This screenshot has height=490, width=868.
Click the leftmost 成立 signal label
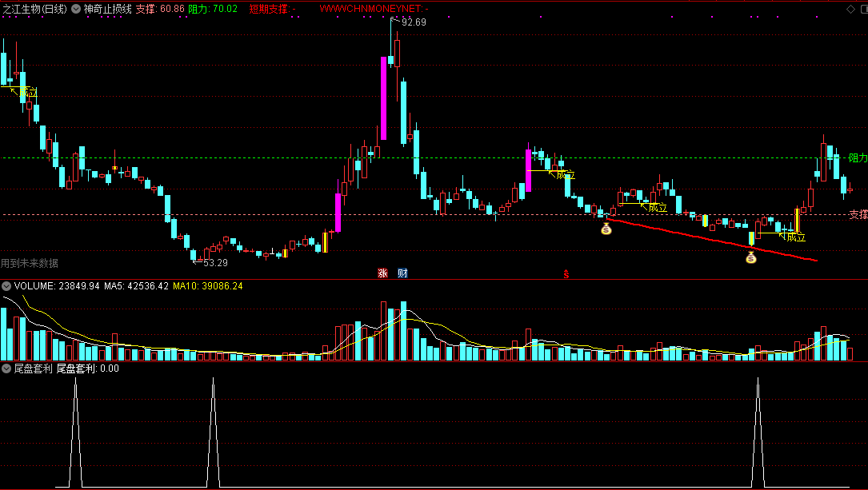(29, 93)
